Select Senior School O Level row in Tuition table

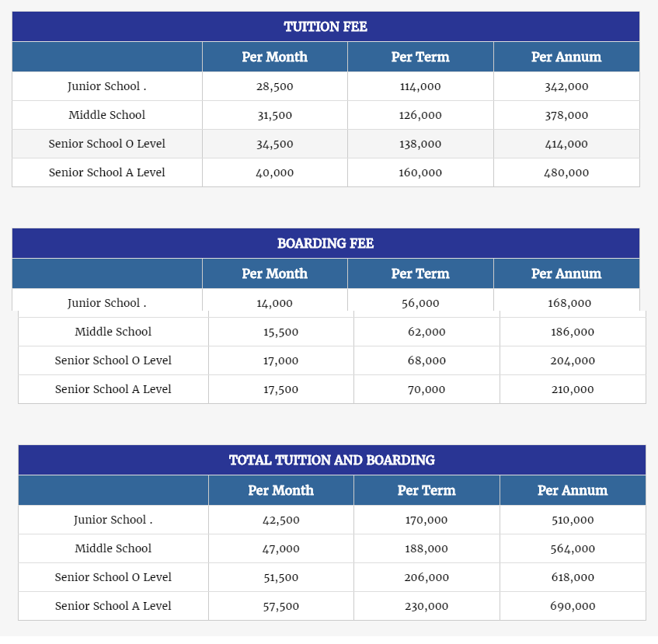pyautogui.click(x=326, y=144)
